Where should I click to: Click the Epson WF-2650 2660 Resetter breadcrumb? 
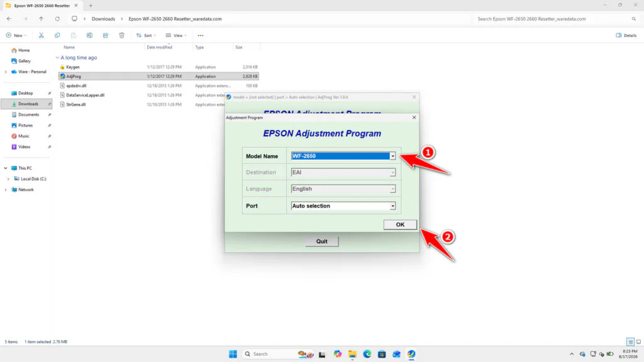click(x=175, y=19)
